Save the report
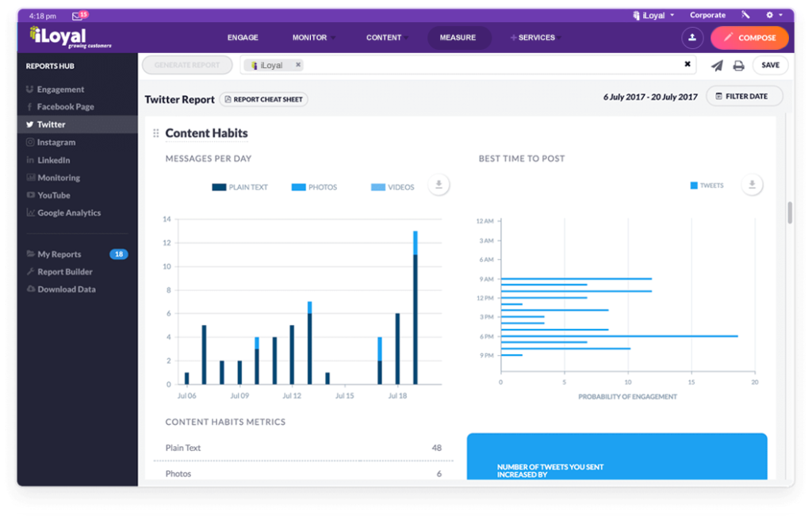The width and height of the screenshot is (812, 520). pos(770,65)
